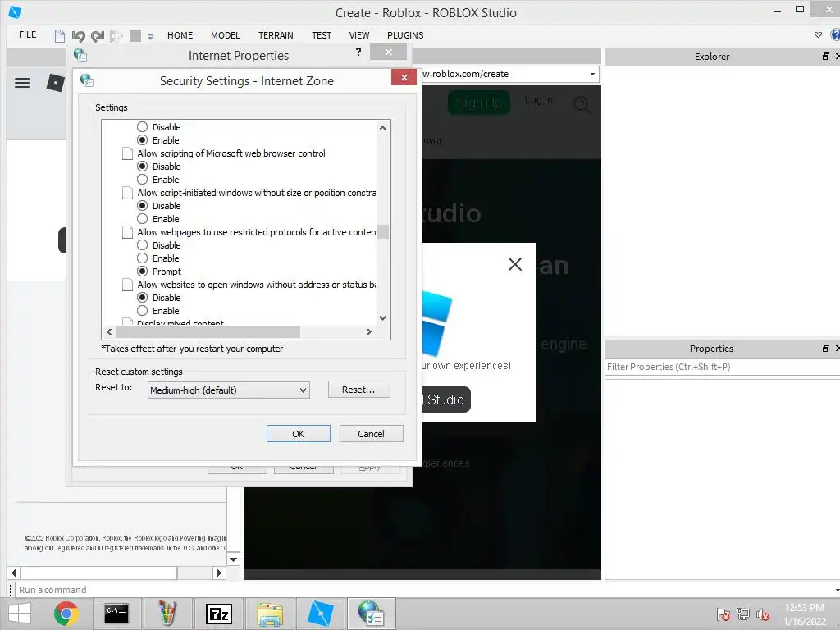
Task: Click the Undo arrow in Studio toolbar
Action: (79, 36)
